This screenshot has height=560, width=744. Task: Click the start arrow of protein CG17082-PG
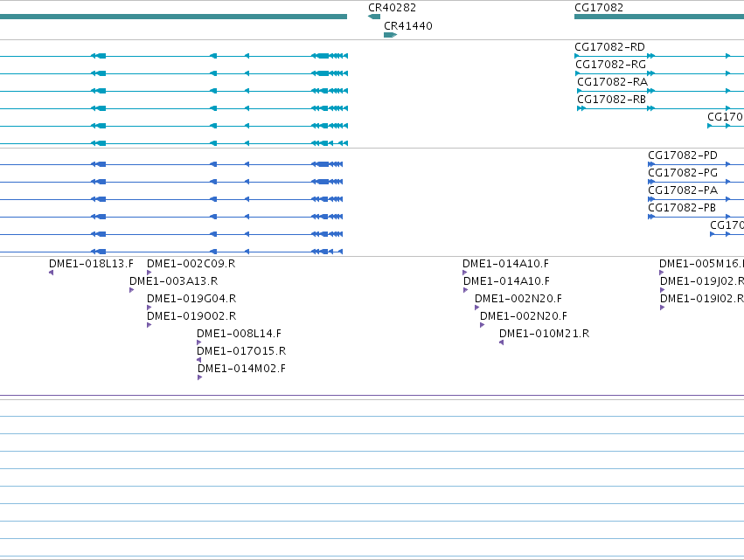click(x=651, y=182)
